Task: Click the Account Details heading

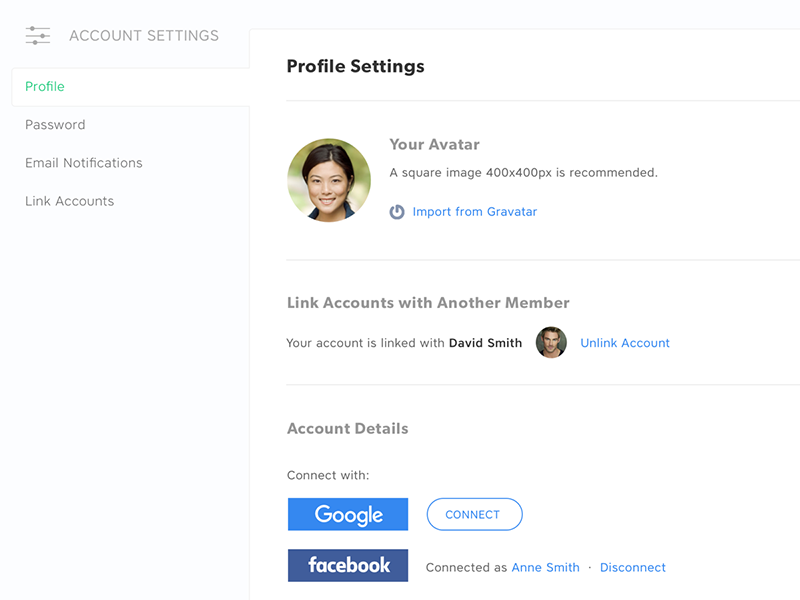Action: click(x=347, y=429)
